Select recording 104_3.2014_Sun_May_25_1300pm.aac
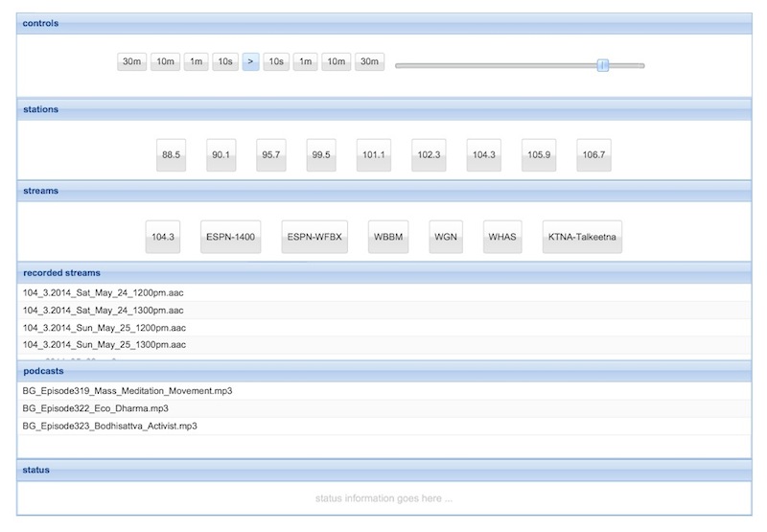This screenshot has height=532, width=767. tap(384, 345)
